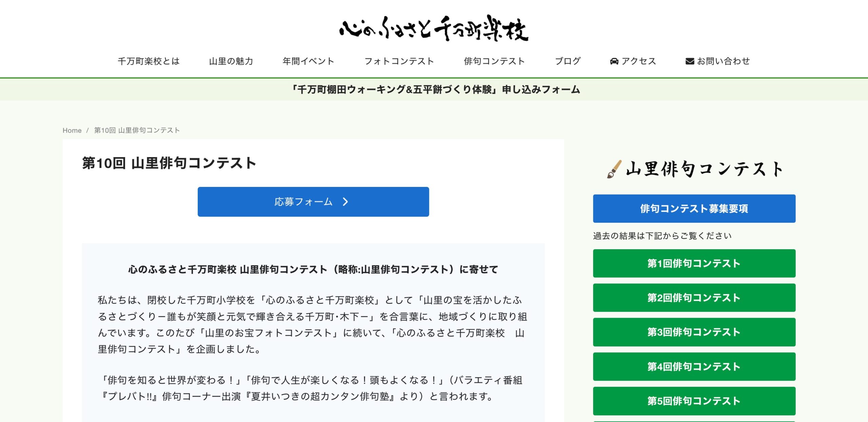Screen dimensions: 868x422
Task: Click the brush icon by 山里俳句コンテスト heading
Action: click(x=614, y=169)
